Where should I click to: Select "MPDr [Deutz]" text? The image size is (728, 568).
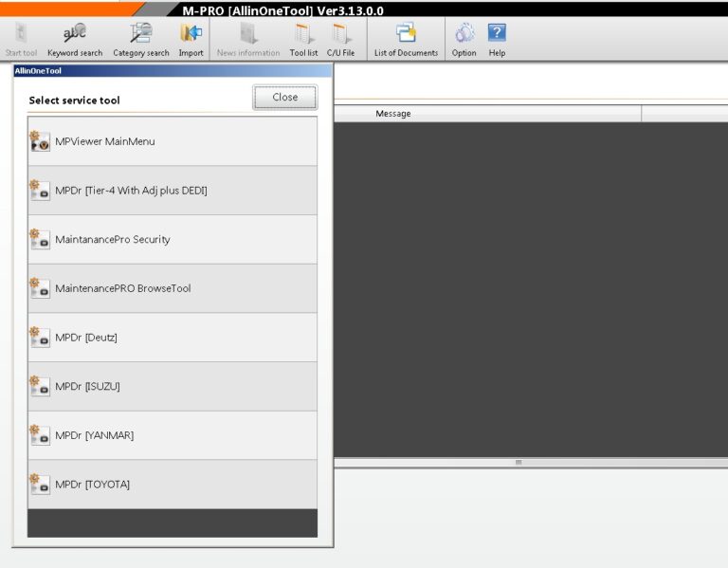tap(86, 338)
